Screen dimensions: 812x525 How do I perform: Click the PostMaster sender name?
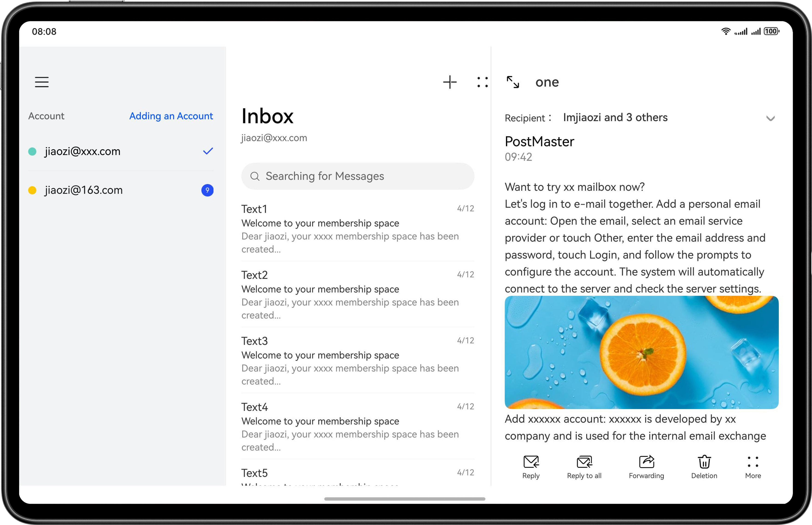coord(539,142)
